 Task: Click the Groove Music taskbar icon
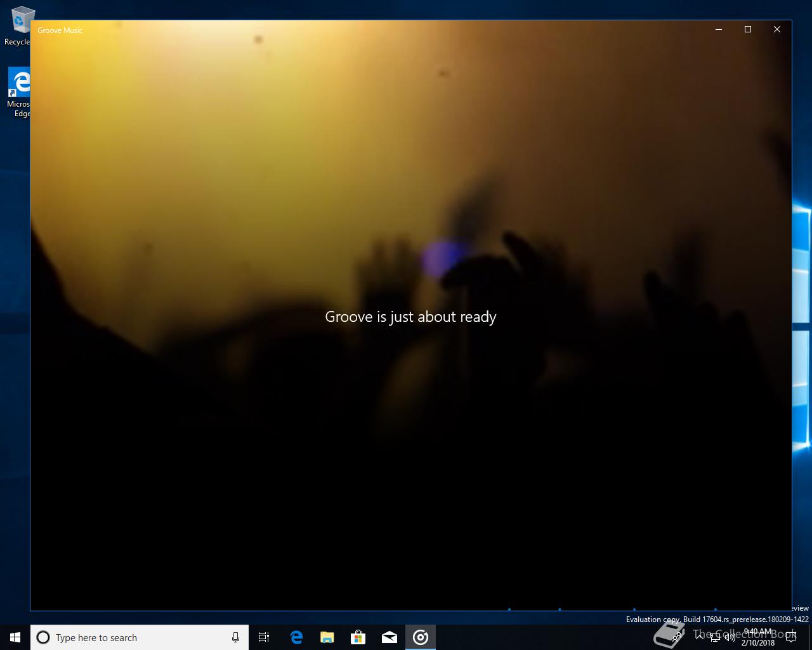(421, 637)
